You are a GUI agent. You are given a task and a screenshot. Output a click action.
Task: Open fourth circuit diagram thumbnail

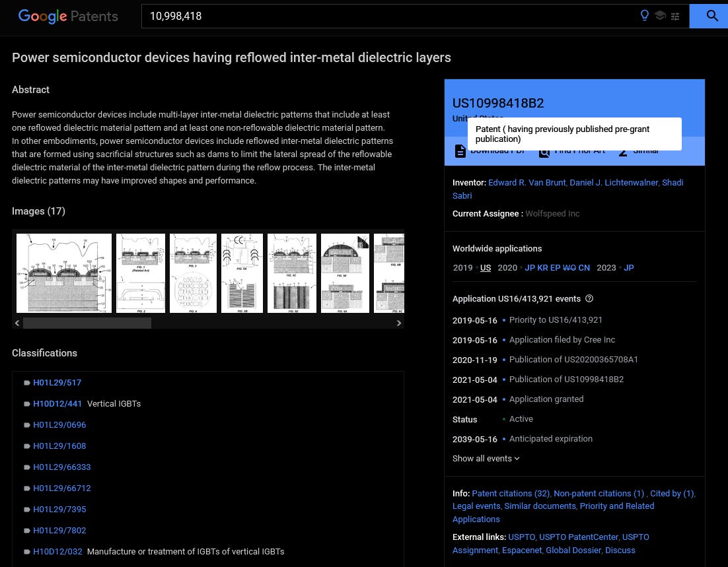pos(242,273)
